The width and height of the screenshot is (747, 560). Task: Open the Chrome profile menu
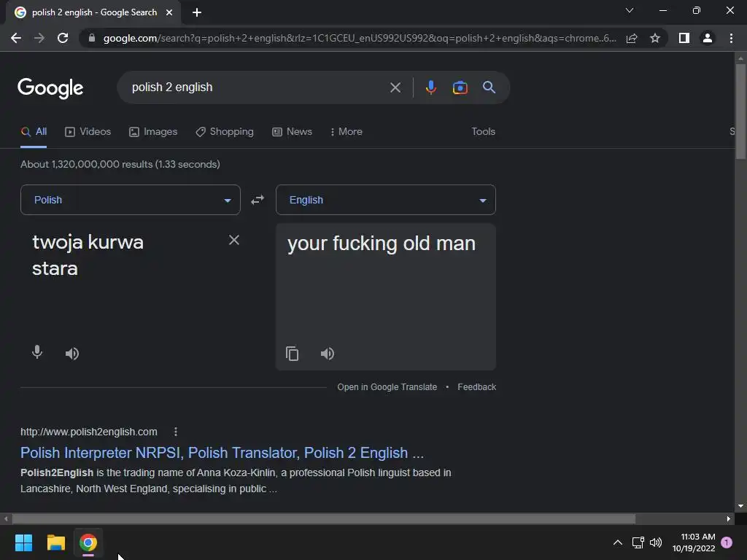708,38
